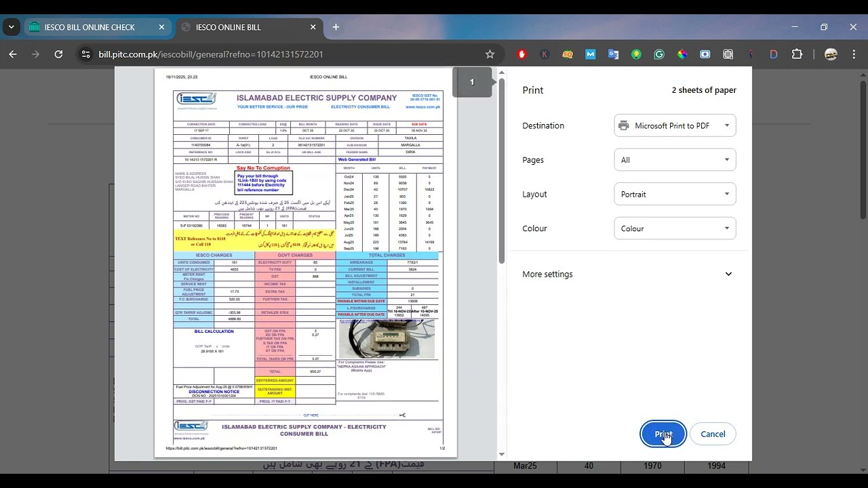The height and width of the screenshot is (488, 868).
Task: Click 'Mar25' cell in background page
Action: click(525, 466)
